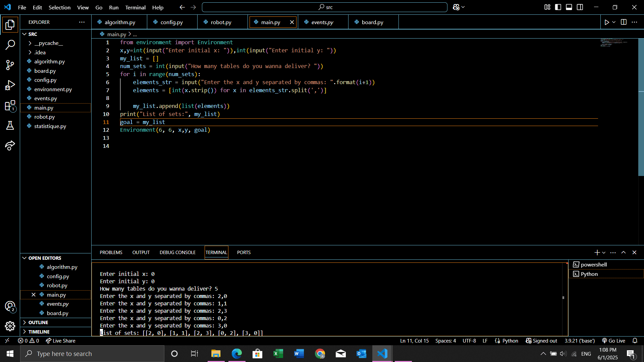Open the Selection menu

pyautogui.click(x=59, y=7)
